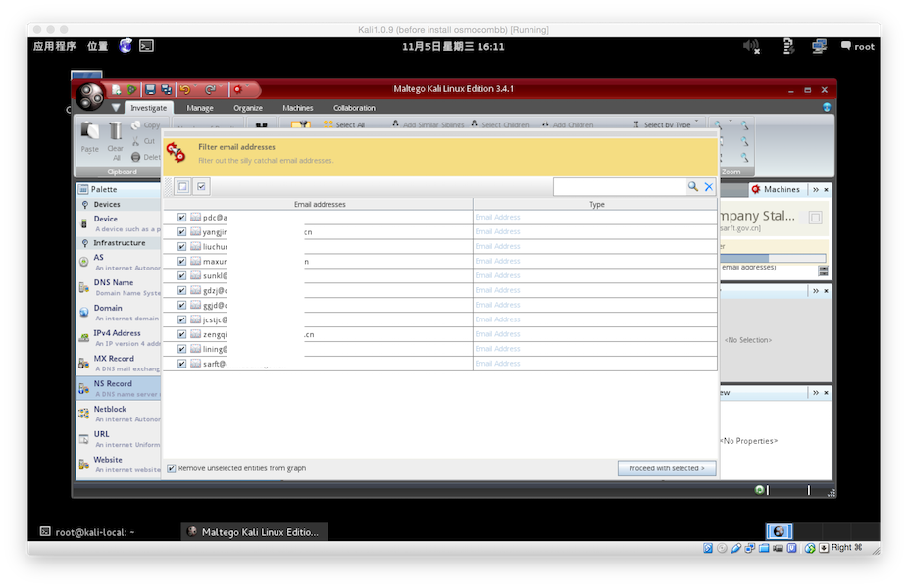Switch to the Manage ribbon tab

click(200, 108)
